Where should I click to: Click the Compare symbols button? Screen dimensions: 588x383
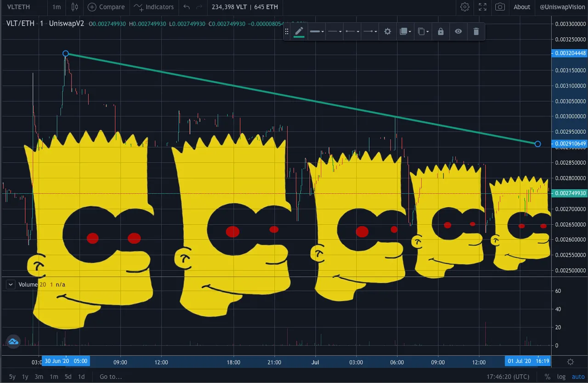tap(106, 7)
